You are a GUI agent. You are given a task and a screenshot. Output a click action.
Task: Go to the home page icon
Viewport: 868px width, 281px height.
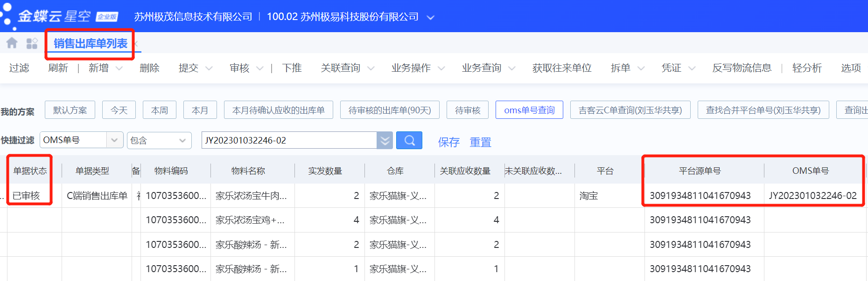12,43
